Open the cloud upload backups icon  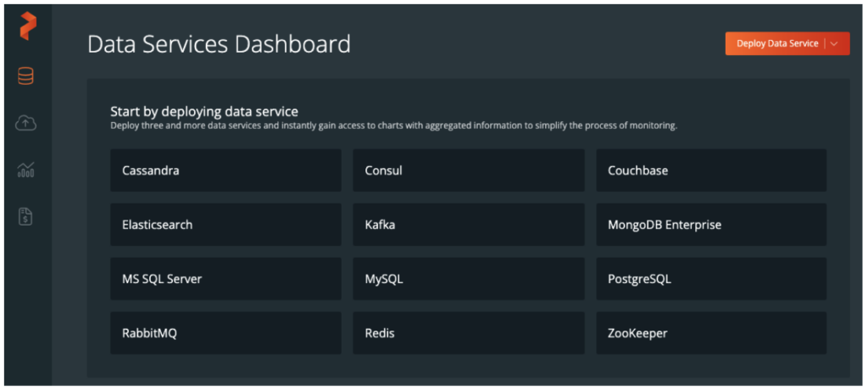(26, 124)
